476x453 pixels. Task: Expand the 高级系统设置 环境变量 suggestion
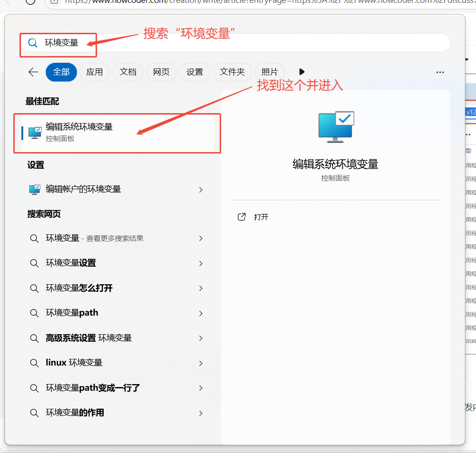tap(200, 337)
